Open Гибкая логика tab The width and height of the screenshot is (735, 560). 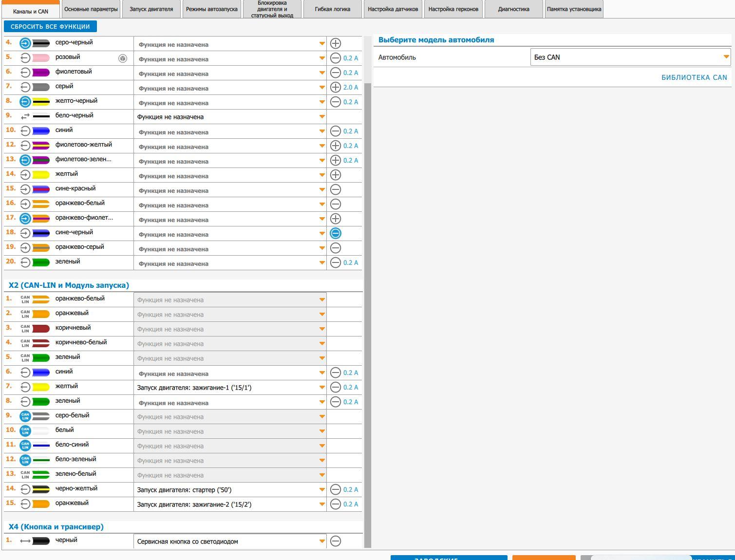tap(333, 9)
